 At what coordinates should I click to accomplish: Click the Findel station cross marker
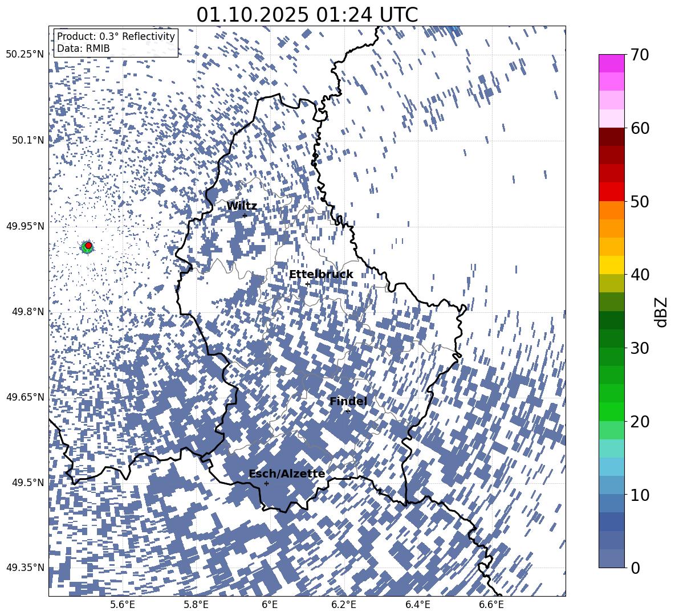(x=348, y=411)
